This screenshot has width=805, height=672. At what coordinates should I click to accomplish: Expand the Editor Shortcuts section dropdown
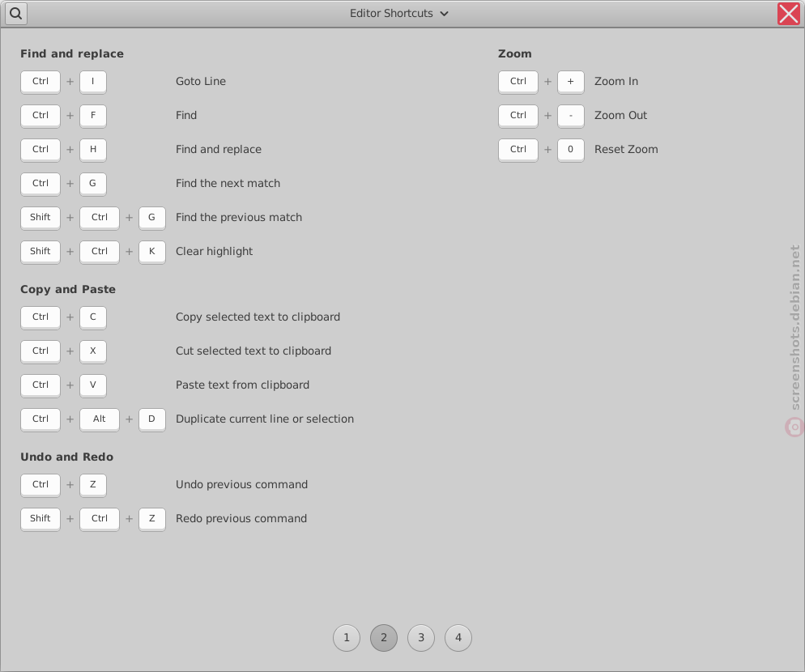point(399,13)
